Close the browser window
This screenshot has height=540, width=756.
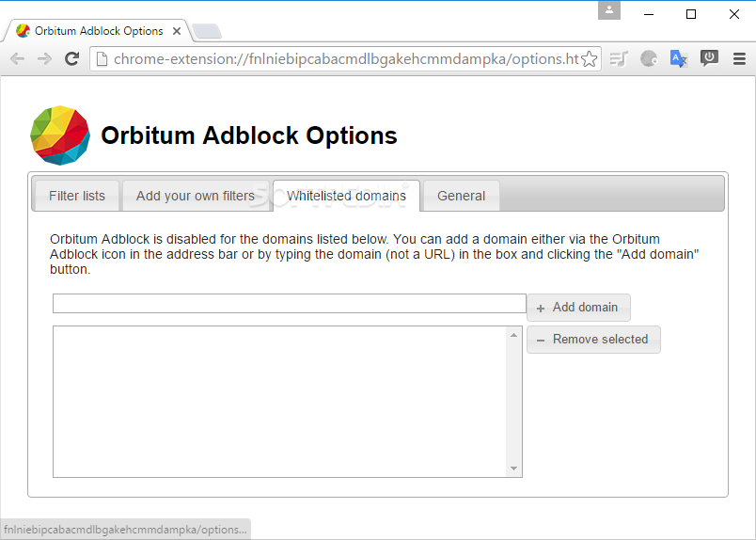click(733, 14)
